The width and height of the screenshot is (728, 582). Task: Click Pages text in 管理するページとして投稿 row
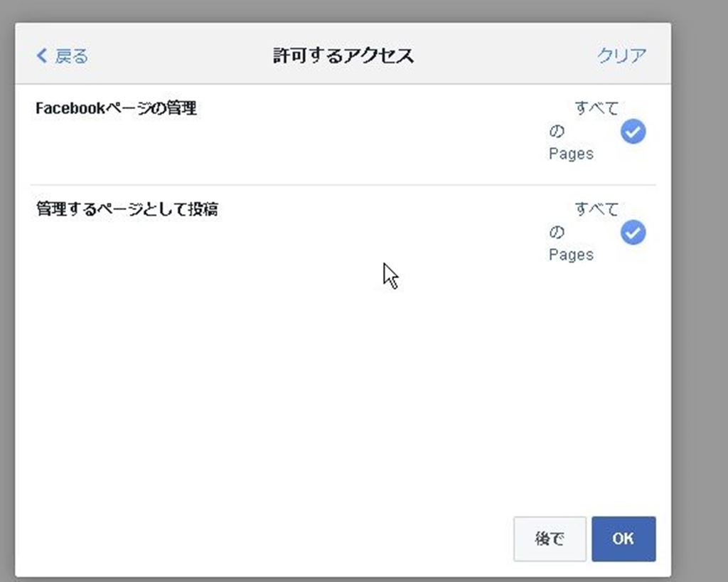tap(571, 255)
